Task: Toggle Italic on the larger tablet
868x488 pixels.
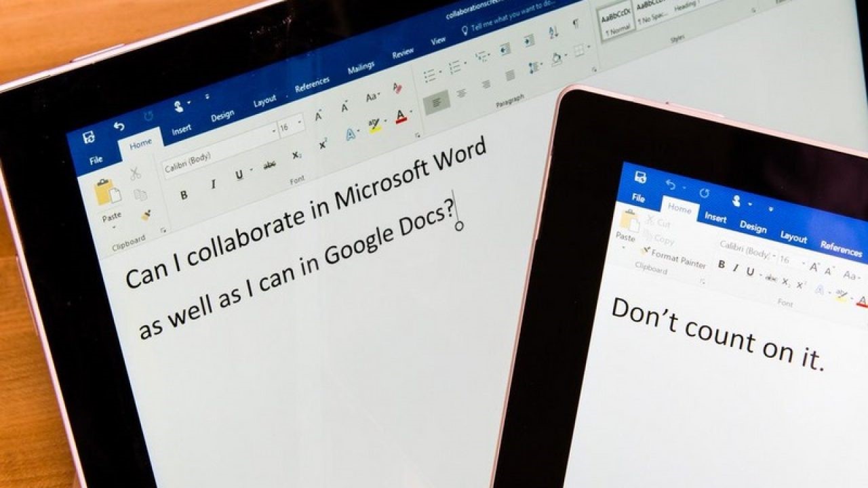Action: (x=213, y=184)
